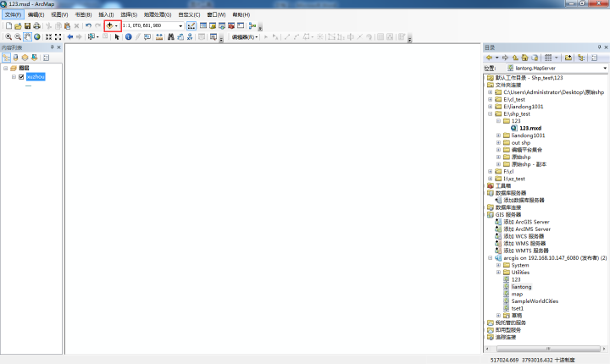The height and width of the screenshot is (364, 610).
Task: Collapse the E:\shp_test folder node
Action: point(491,114)
